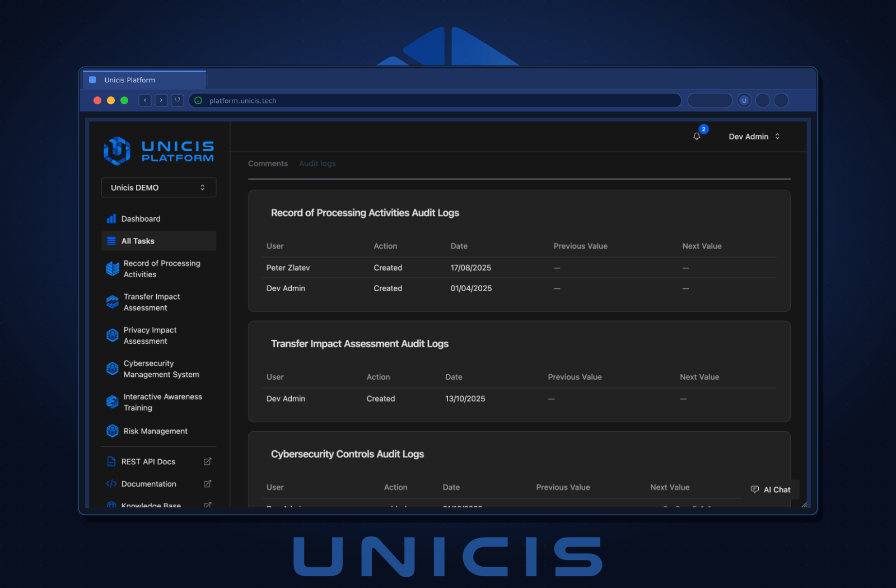
Task: Go to Interactive Awareness Training in sidebar
Action: [x=158, y=402]
